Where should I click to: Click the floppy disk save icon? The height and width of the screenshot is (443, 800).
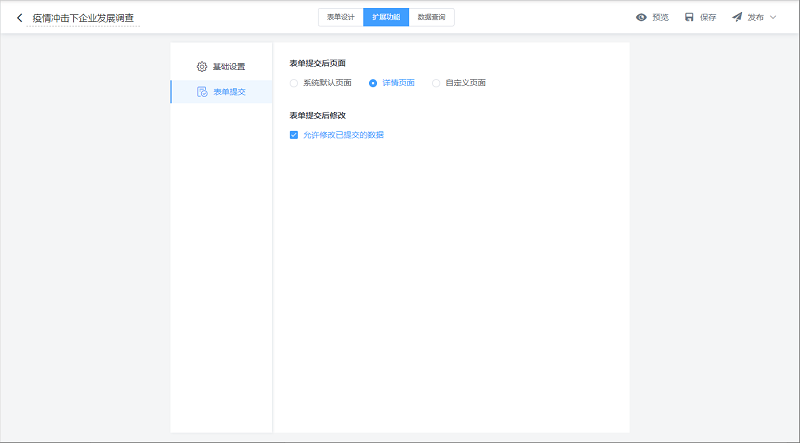[x=689, y=17]
